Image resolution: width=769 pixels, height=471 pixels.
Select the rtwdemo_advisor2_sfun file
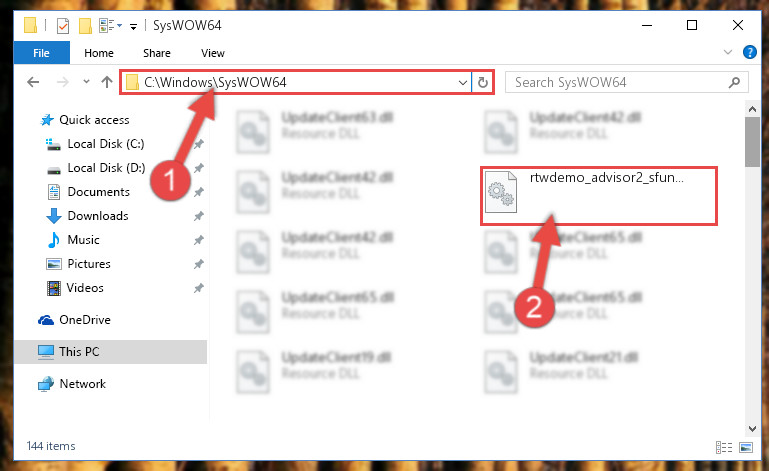tap(598, 196)
